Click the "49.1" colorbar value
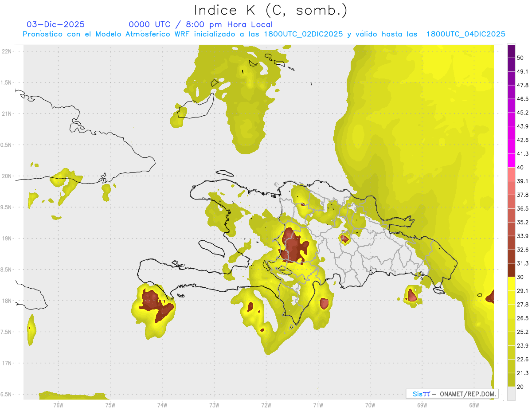Image resolution: width=532 pixels, height=411 pixels. [x=523, y=71]
